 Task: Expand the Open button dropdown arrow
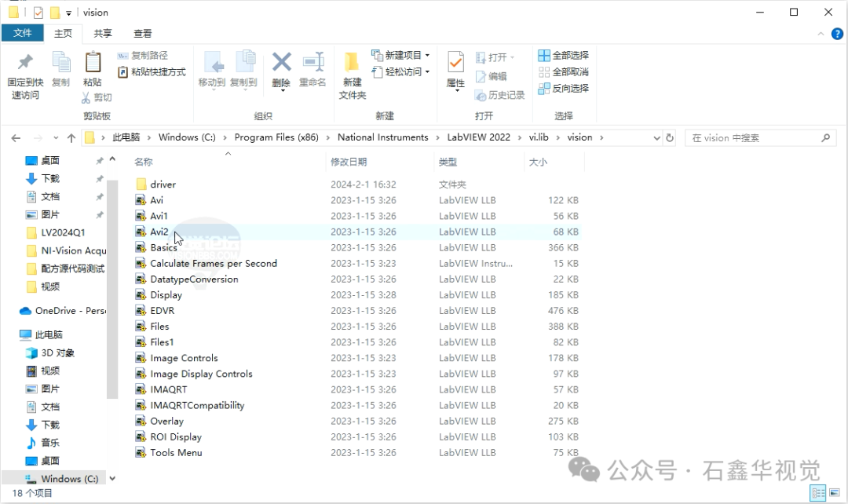pyautogui.click(x=512, y=57)
